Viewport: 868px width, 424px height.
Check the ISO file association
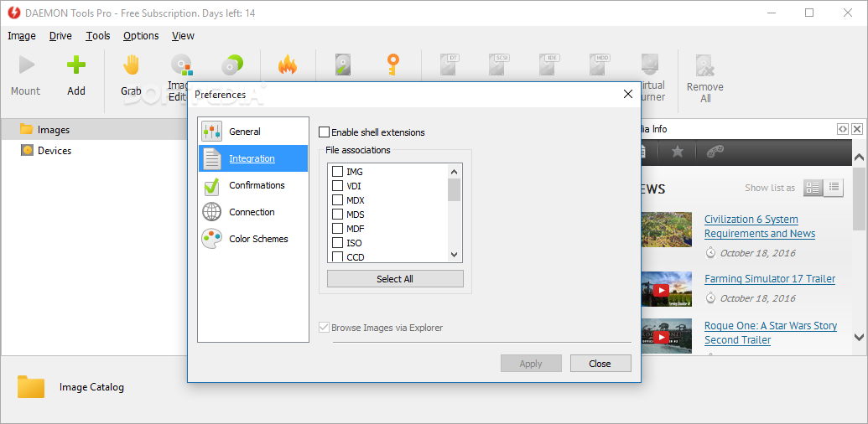pos(337,243)
